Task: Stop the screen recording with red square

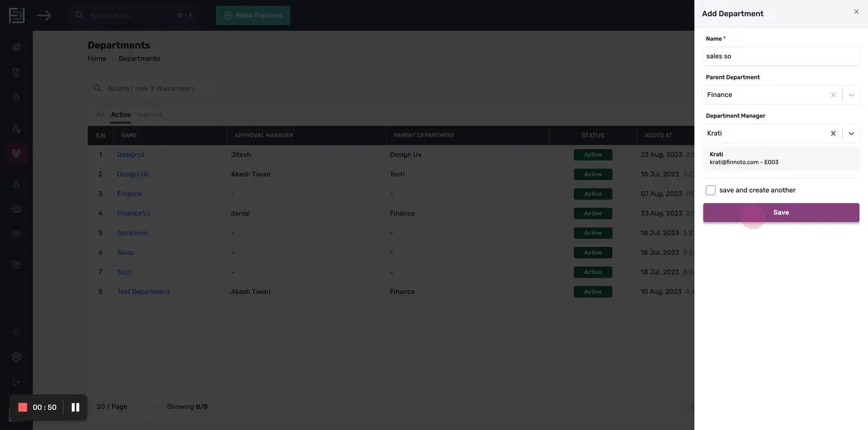Action: pyautogui.click(x=23, y=408)
